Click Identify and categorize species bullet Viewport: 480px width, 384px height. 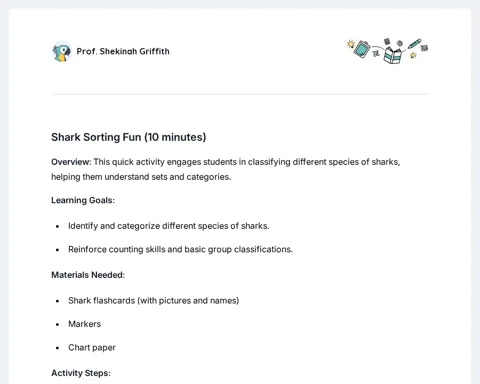(x=169, y=226)
